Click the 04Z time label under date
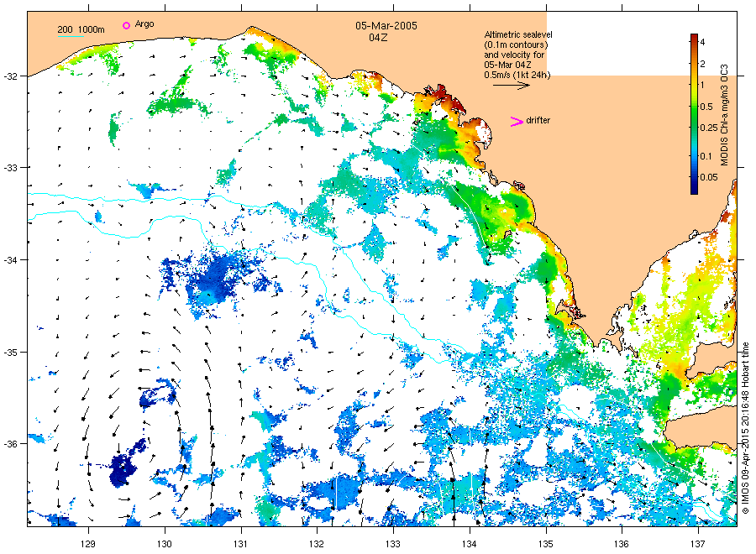Screen dimensions: 756x554 click(x=378, y=38)
